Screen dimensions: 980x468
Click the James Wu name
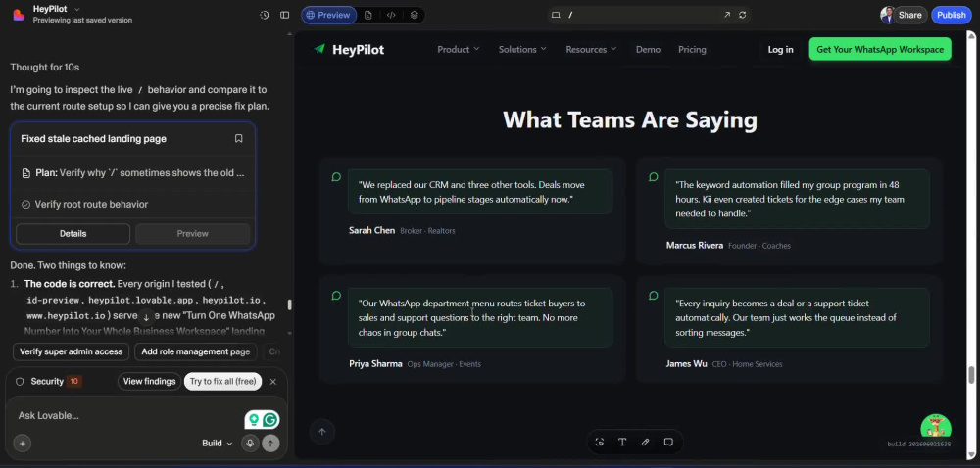coord(686,363)
